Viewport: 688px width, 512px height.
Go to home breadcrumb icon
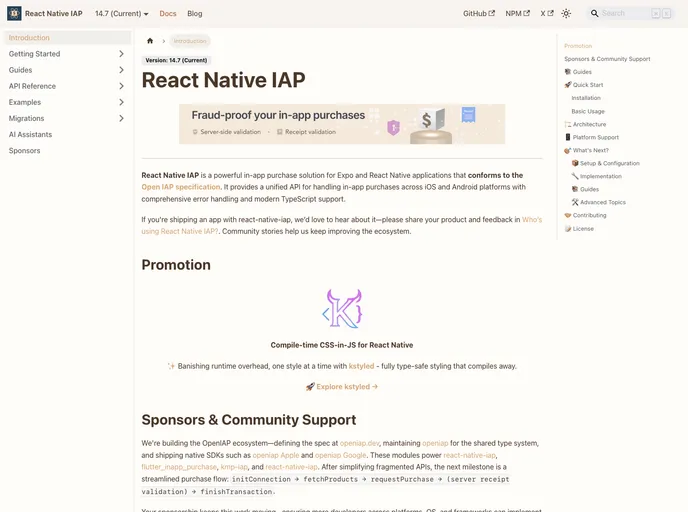coord(150,41)
